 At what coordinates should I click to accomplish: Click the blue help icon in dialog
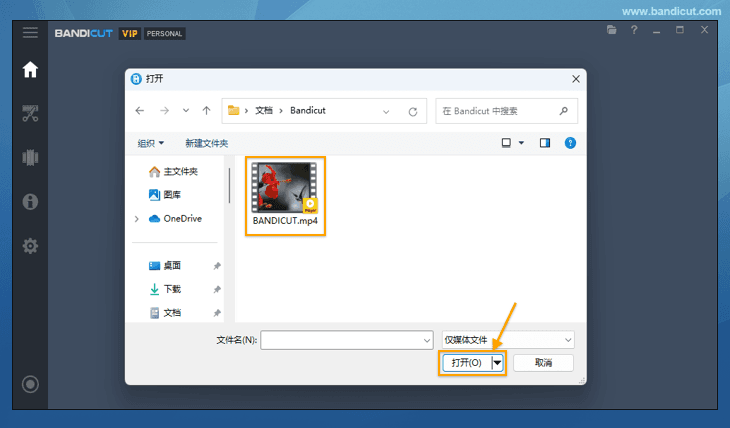pyautogui.click(x=570, y=143)
